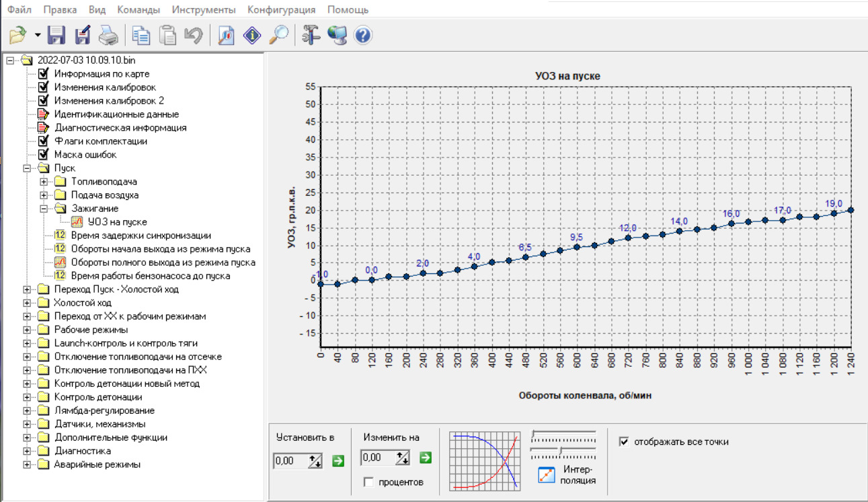Click the Изменить на value field
The image size is (868, 502).
[378, 459]
